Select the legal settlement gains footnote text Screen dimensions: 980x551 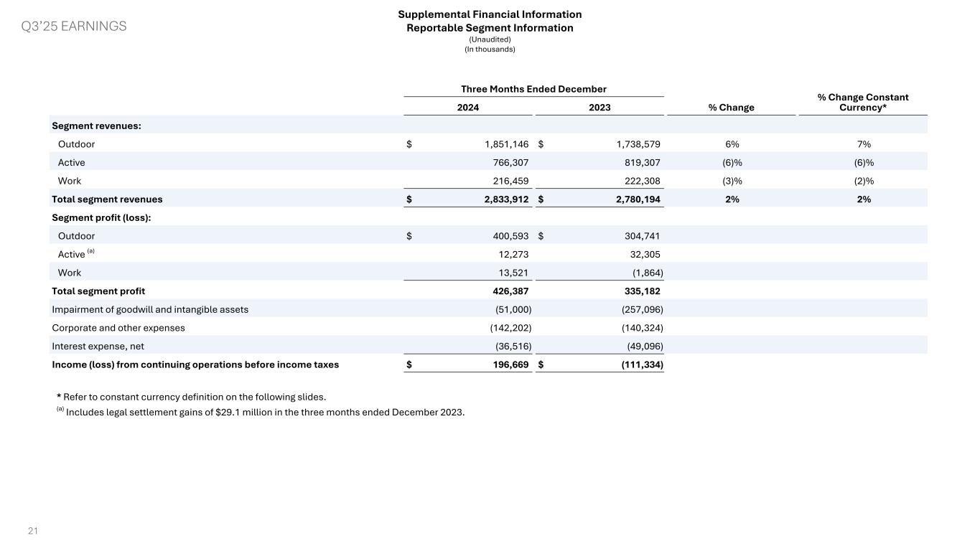click(264, 412)
